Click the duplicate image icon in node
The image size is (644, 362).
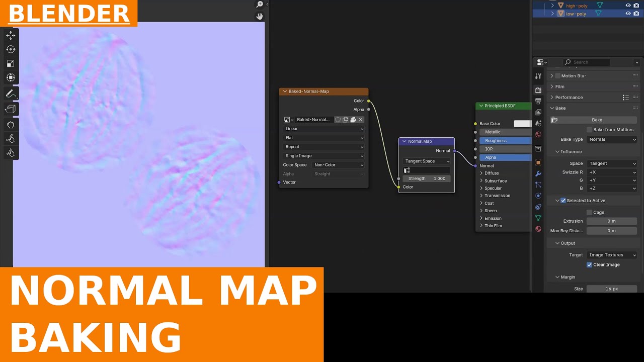[346, 120]
